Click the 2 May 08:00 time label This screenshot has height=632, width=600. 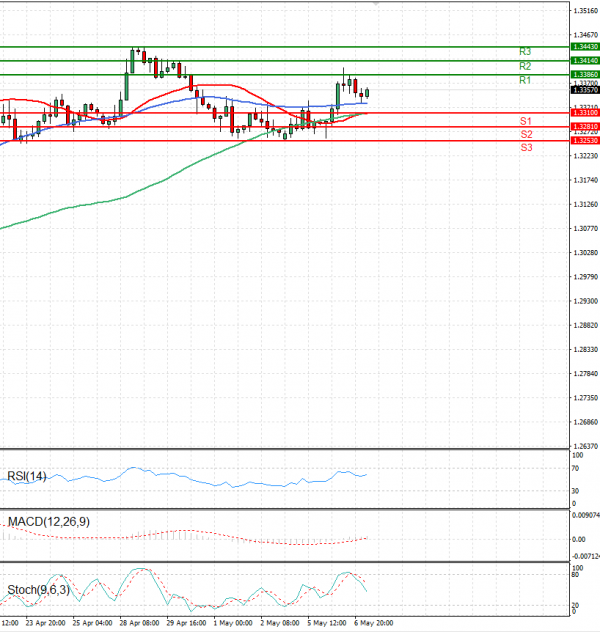coord(280,623)
